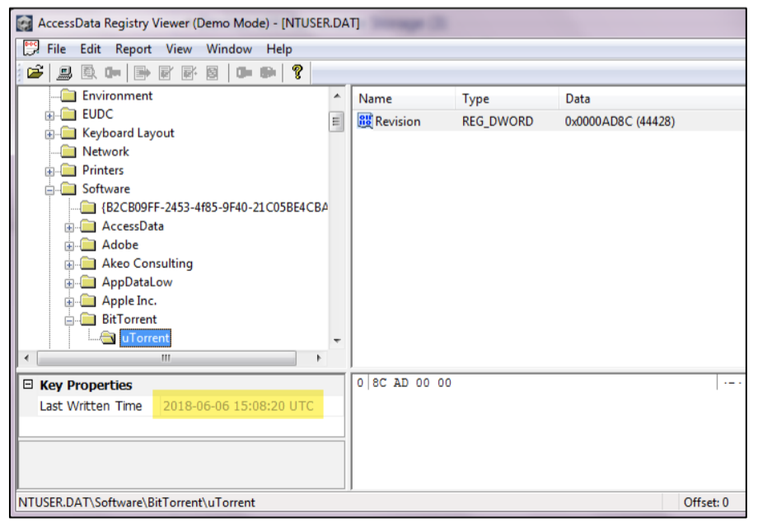
Task: Expand the AppDataLow key
Action: coord(69,283)
